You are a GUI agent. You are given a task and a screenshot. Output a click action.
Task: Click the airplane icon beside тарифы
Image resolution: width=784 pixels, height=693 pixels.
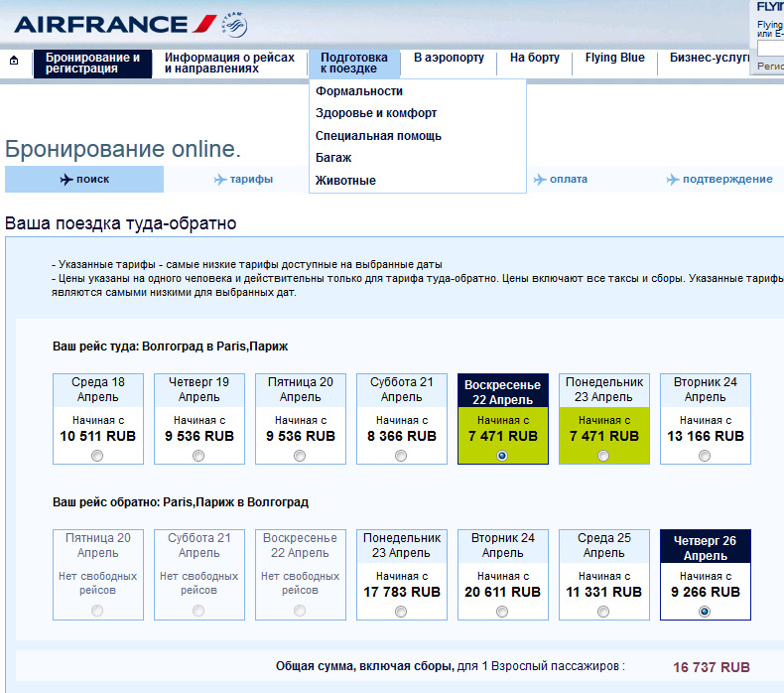pos(220,179)
